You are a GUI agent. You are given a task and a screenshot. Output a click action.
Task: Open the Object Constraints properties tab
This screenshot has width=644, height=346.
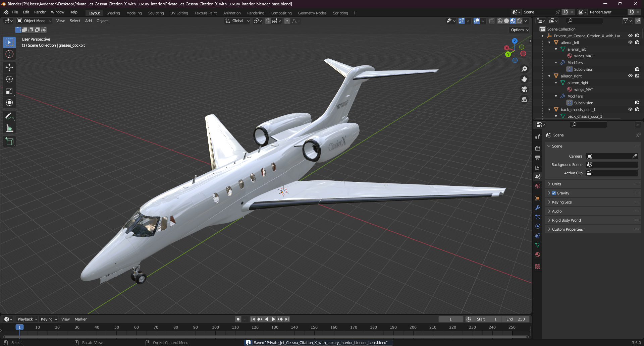pyautogui.click(x=538, y=236)
